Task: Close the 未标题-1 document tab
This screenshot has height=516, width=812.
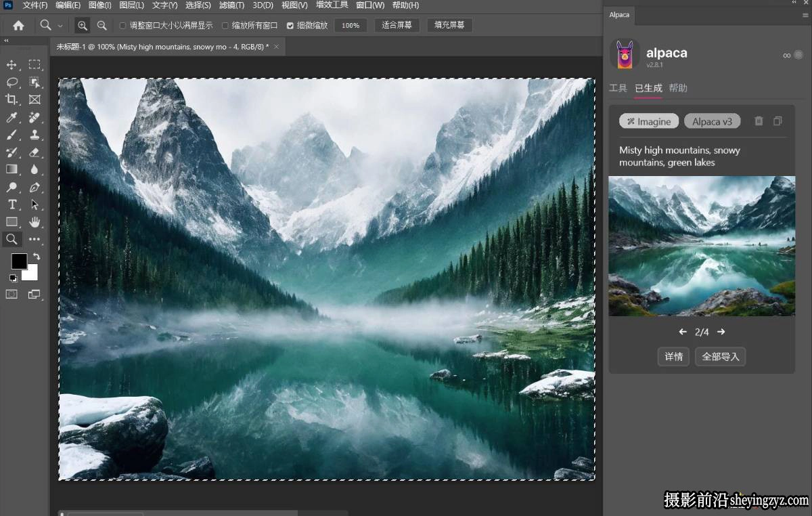Action: pos(276,47)
